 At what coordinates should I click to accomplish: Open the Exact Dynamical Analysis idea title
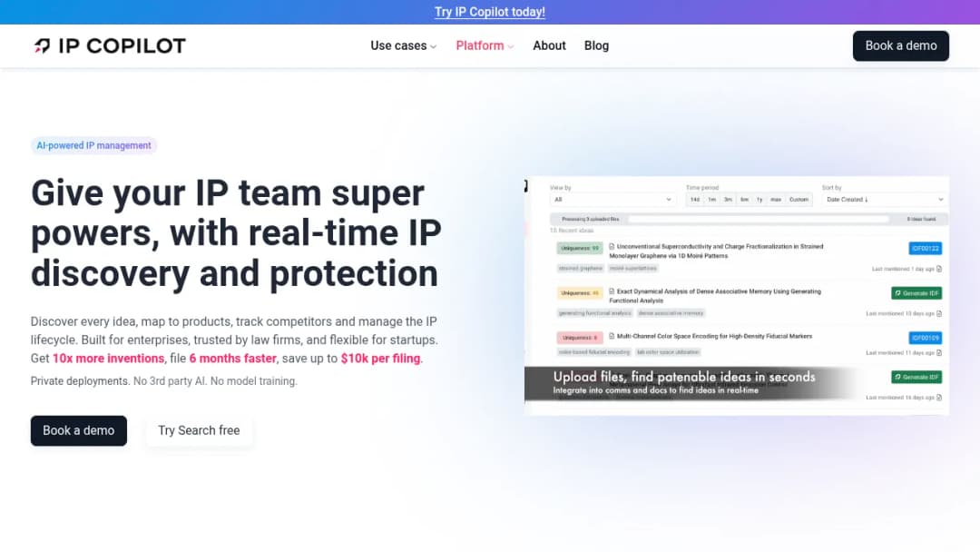coord(716,296)
